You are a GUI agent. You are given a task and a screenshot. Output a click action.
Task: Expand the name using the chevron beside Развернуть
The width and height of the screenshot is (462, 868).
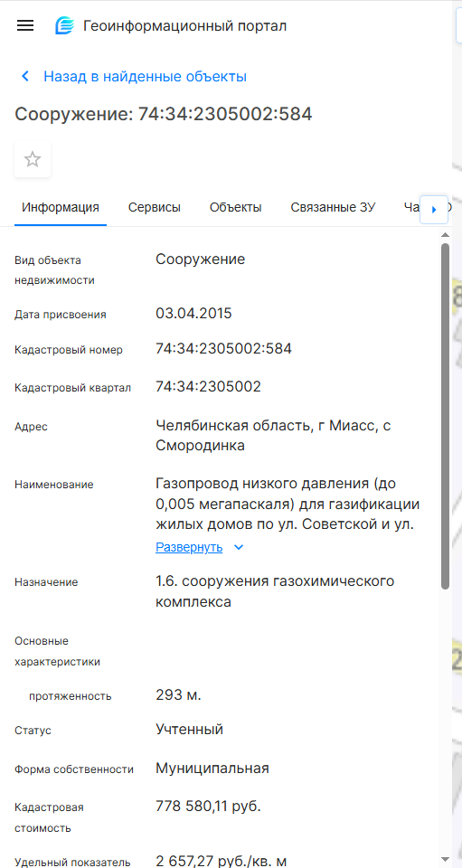tap(239, 548)
